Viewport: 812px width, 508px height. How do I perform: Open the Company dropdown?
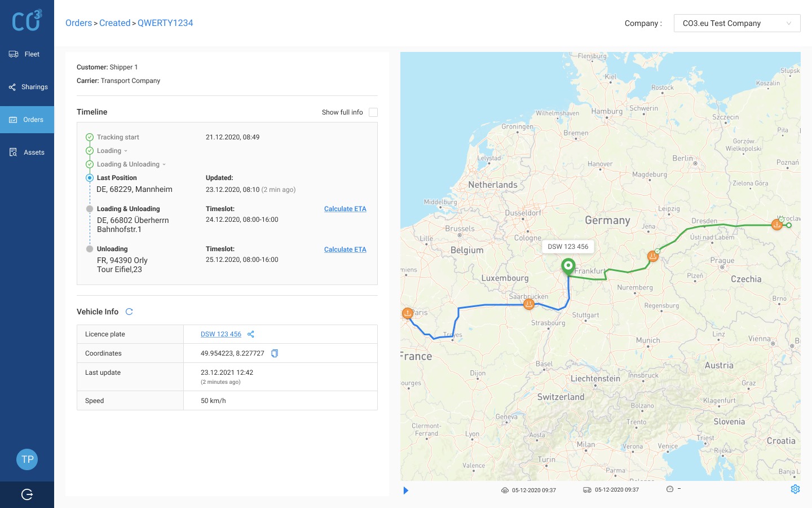click(737, 23)
